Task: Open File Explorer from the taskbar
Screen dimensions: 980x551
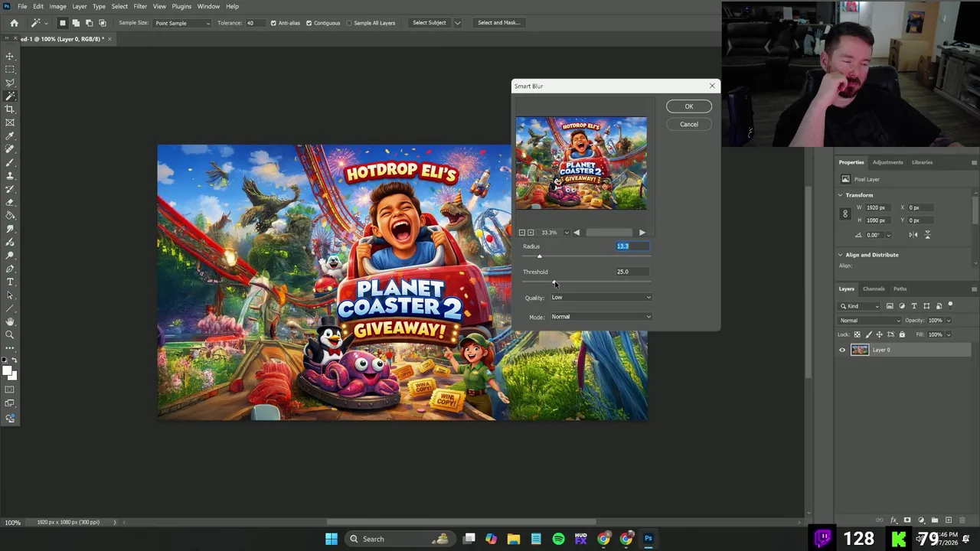Action: [514, 539]
